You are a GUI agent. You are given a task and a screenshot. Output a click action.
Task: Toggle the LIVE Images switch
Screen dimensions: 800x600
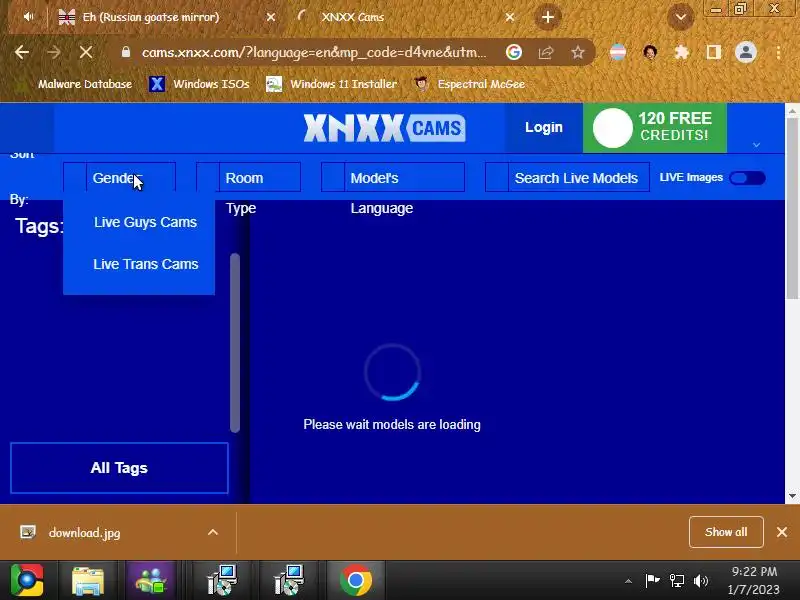pos(747,178)
